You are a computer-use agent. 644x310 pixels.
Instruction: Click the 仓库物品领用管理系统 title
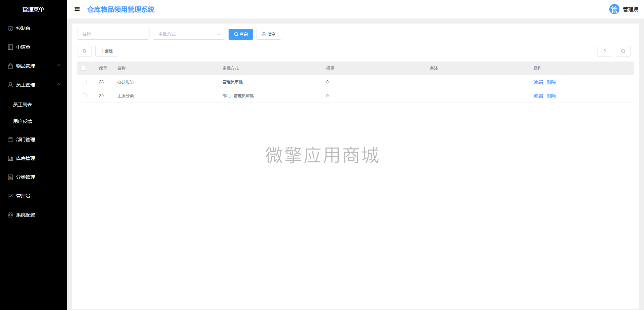pyautogui.click(x=121, y=9)
